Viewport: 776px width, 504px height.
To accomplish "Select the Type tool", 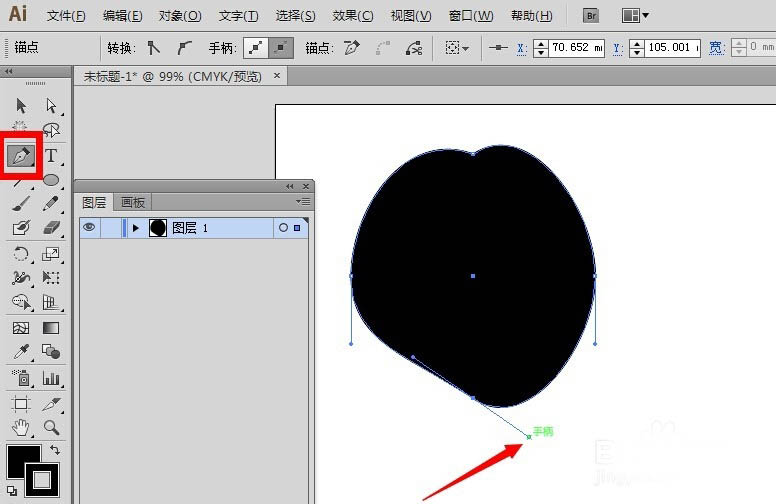I will pos(51,155).
